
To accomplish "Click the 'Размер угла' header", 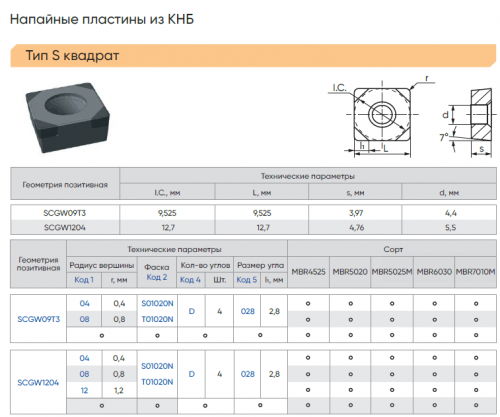I will coord(260,265).
